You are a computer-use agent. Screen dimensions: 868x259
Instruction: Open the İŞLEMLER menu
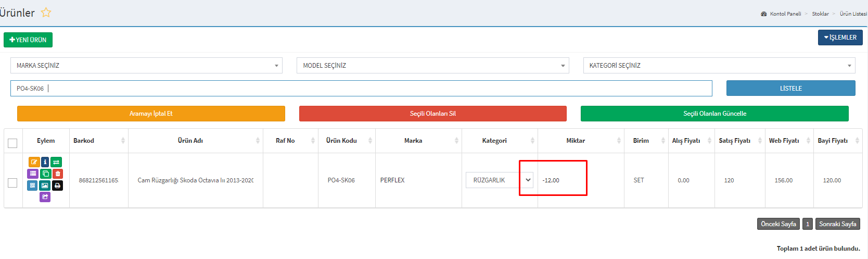pyautogui.click(x=840, y=38)
